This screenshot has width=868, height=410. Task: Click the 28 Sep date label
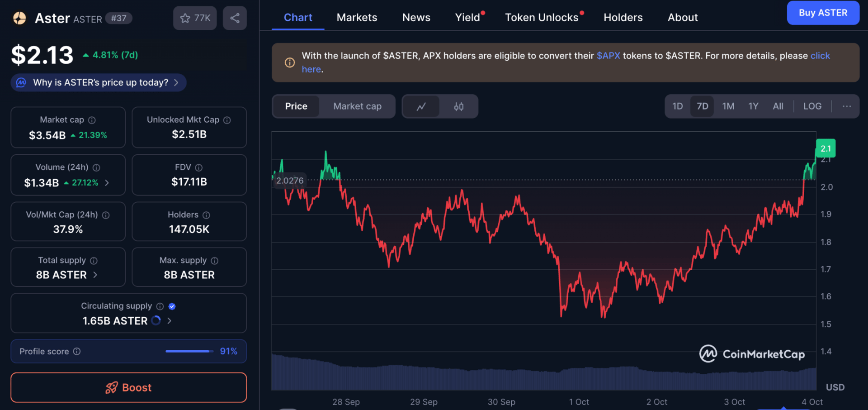click(346, 402)
